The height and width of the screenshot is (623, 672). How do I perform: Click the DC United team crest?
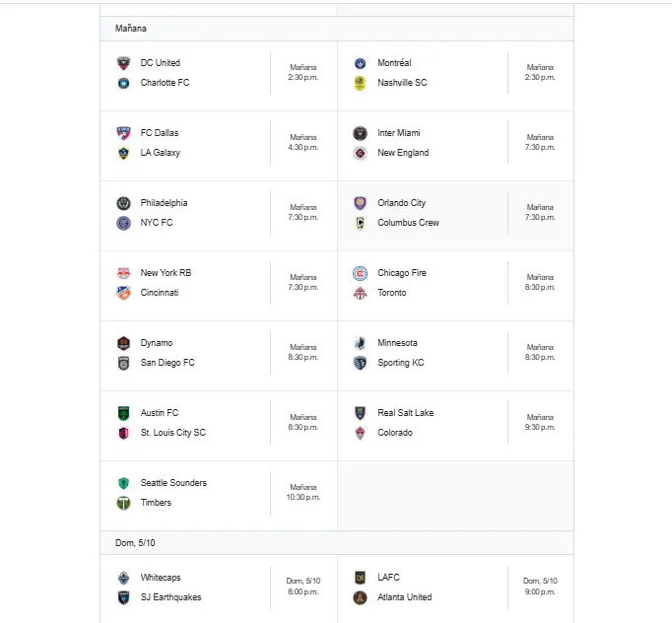(x=123, y=63)
